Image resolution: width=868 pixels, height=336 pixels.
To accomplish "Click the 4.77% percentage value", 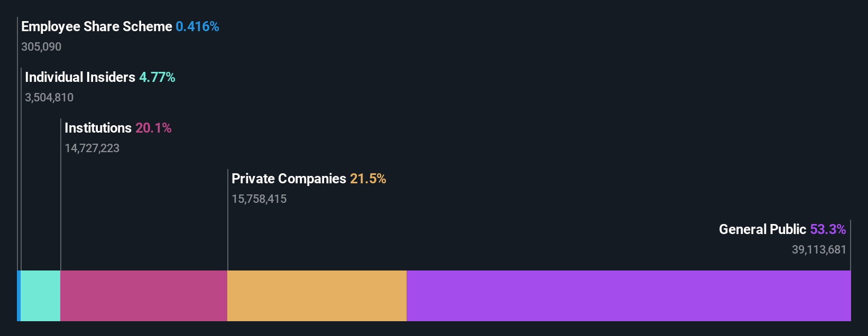I will tap(157, 77).
